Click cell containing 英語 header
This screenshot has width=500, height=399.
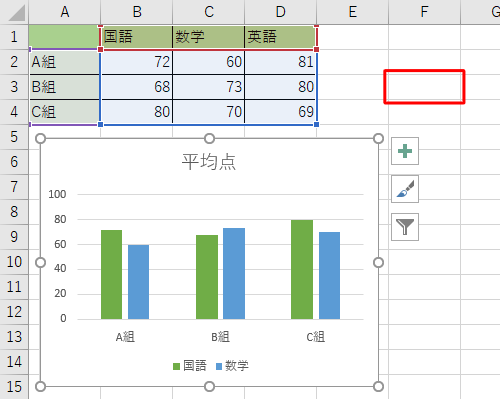point(281,37)
